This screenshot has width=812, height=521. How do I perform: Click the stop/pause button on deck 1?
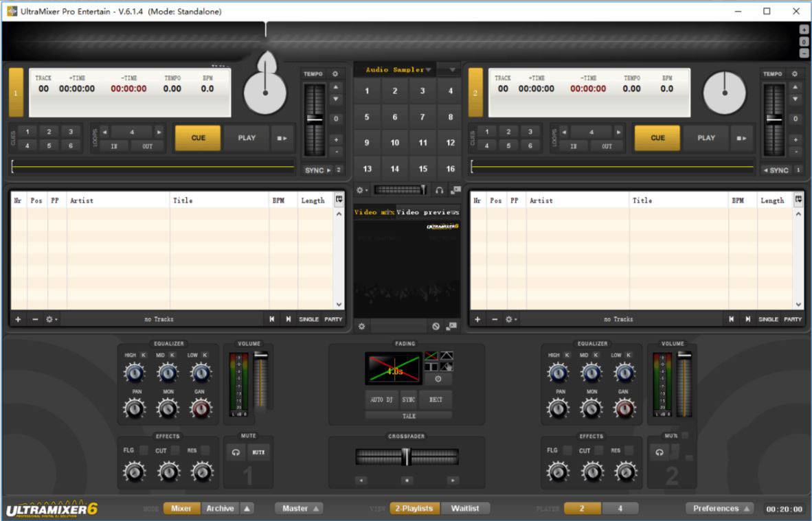(x=282, y=138)
